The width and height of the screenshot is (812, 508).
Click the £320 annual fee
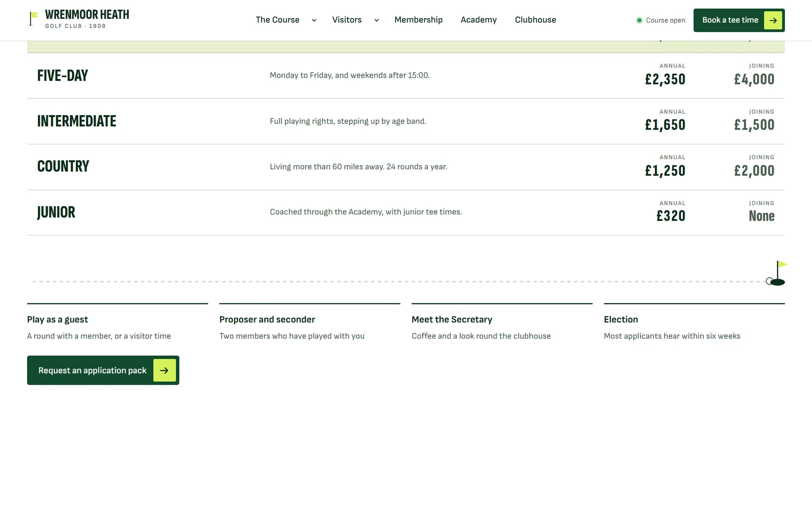coord(671,216)
